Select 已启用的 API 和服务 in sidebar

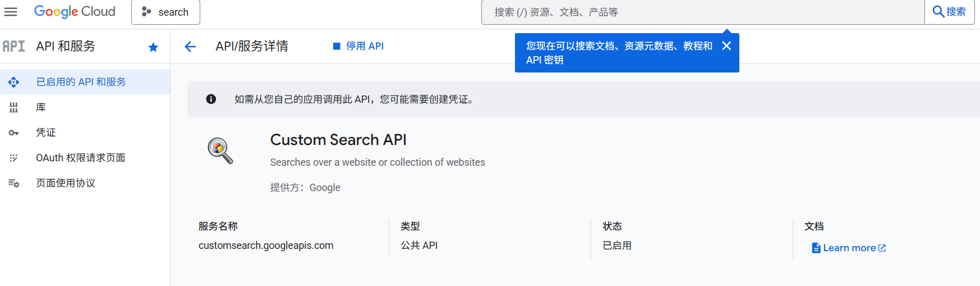(81, 82)
